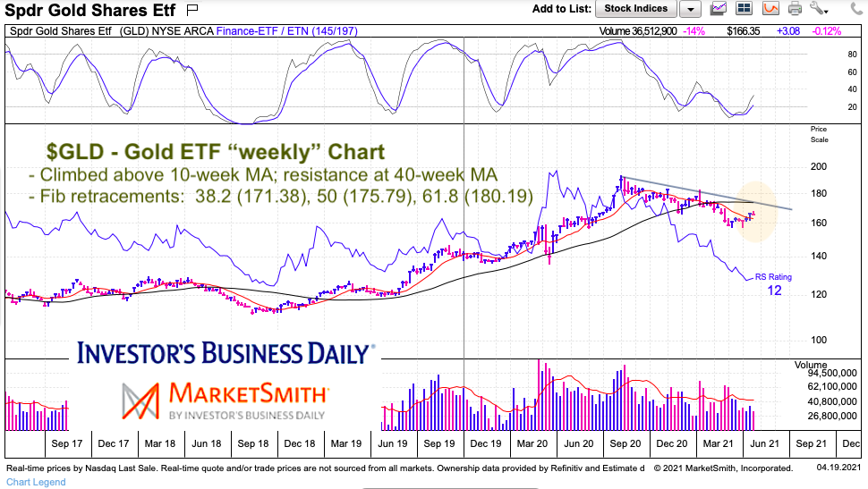
Task: Click the 94,500,000 volume scale label
Action: click(x=832, y=374)
